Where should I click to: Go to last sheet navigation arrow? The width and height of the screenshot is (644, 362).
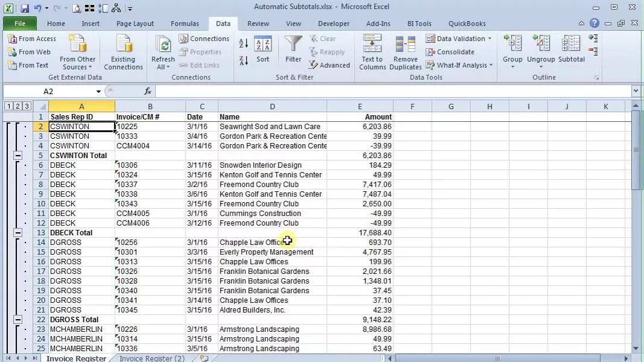point(34,358)
